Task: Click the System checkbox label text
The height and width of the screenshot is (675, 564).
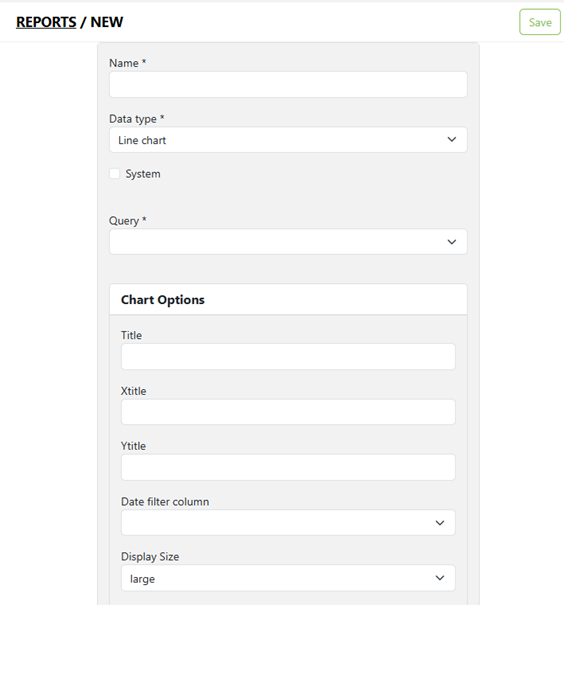Action: click(x=143, y=174)
